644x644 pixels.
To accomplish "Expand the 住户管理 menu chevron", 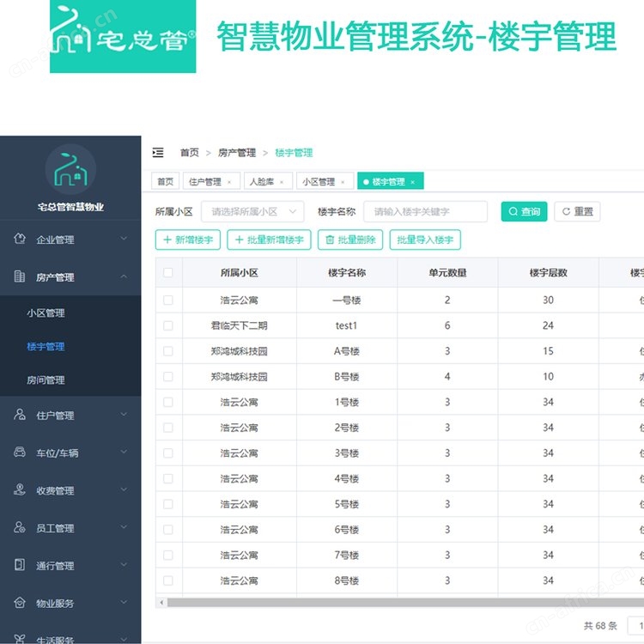I will click(x=124, y=415).
